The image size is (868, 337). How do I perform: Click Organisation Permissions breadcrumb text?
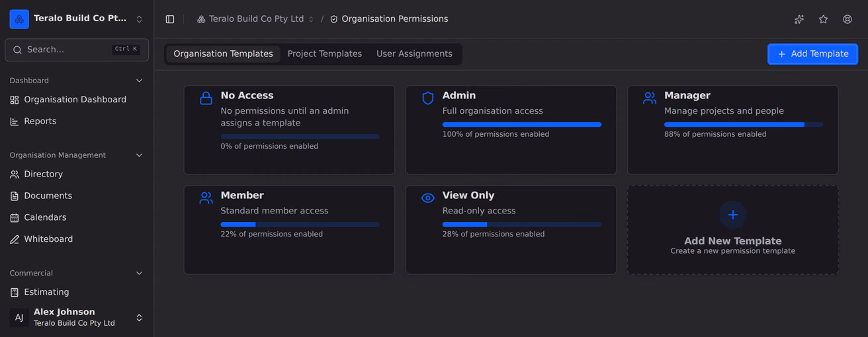click(x=395, y=19)
